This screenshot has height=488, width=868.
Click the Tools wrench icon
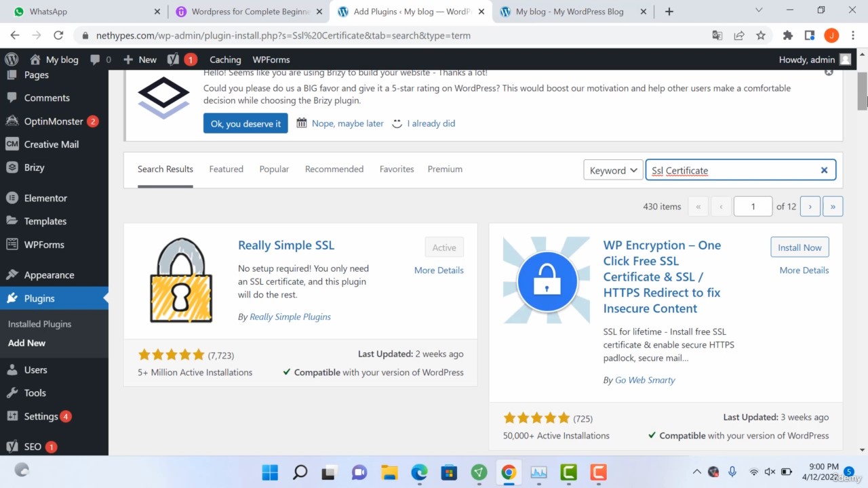(12, 393)
